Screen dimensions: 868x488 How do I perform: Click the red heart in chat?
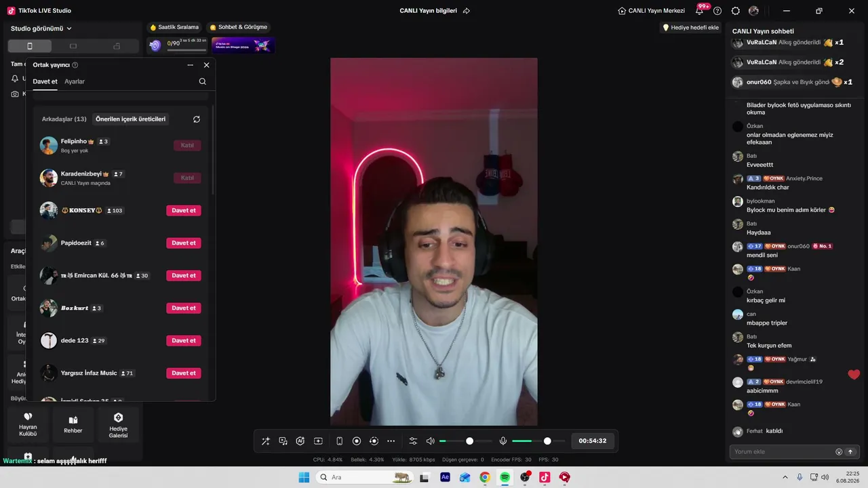854,375
